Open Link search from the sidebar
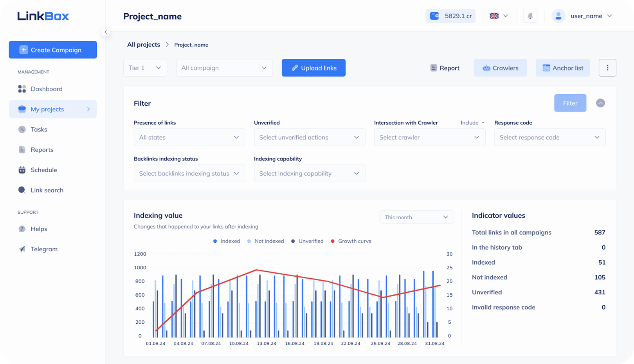The image size is (634, 364). coord(47,190)
